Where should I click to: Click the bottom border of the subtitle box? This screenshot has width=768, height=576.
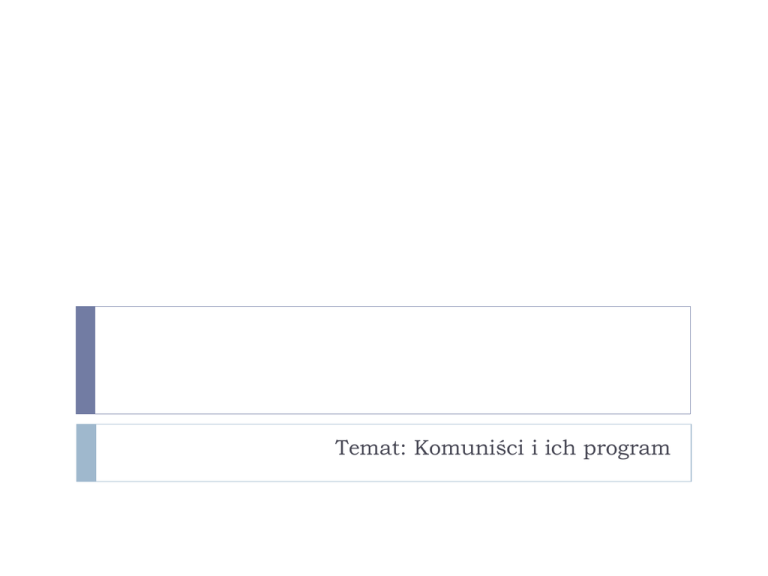click(x=390, y=481)
